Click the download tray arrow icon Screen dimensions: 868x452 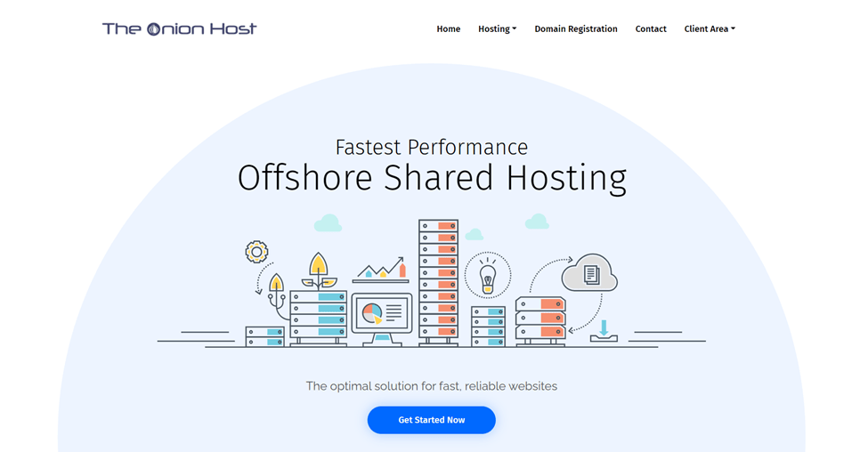pyautogui.click(x=603, y=330)
